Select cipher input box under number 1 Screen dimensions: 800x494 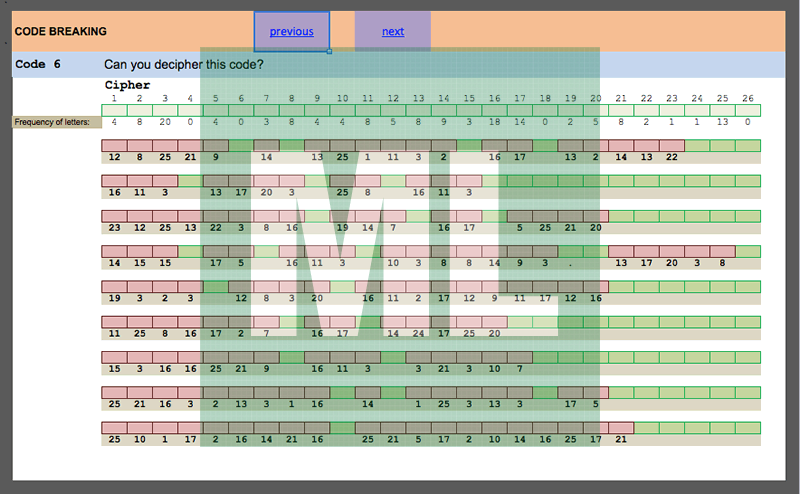[114, 110]
